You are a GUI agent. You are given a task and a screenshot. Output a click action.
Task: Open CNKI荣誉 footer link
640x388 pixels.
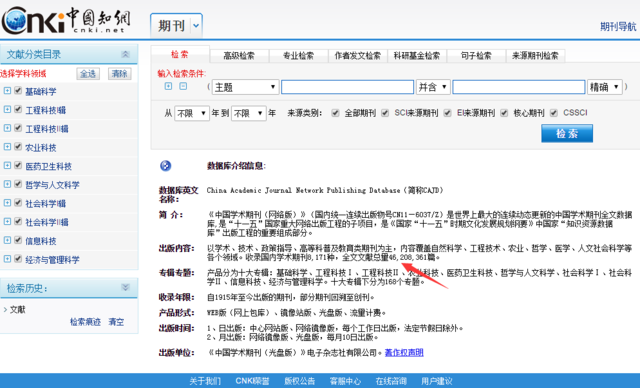[252, 381]
